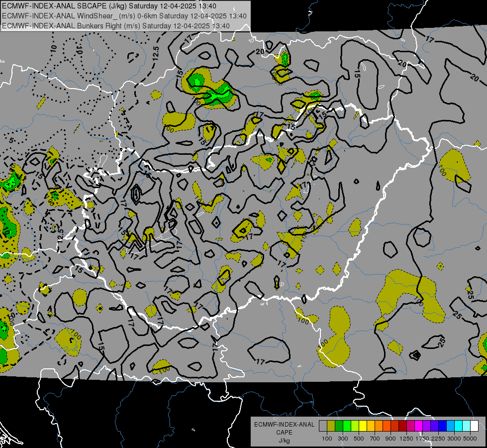Click the 1750 label under the color bar

[422, 439]
